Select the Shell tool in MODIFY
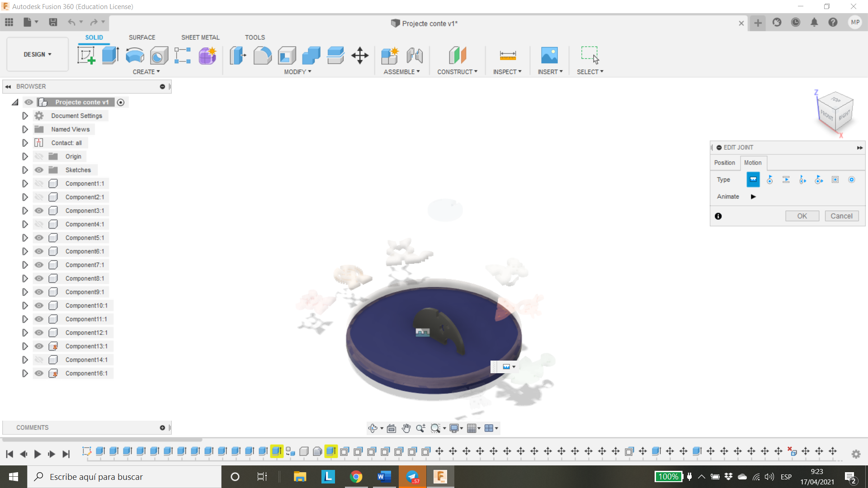868x488 pixels. pyautogui.click(x=287, y=55)
